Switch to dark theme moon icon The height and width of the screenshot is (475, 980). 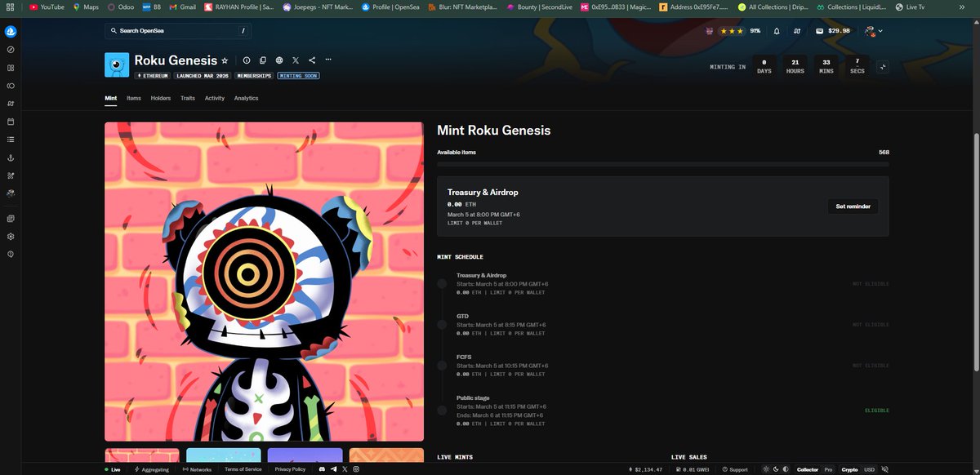776,469
